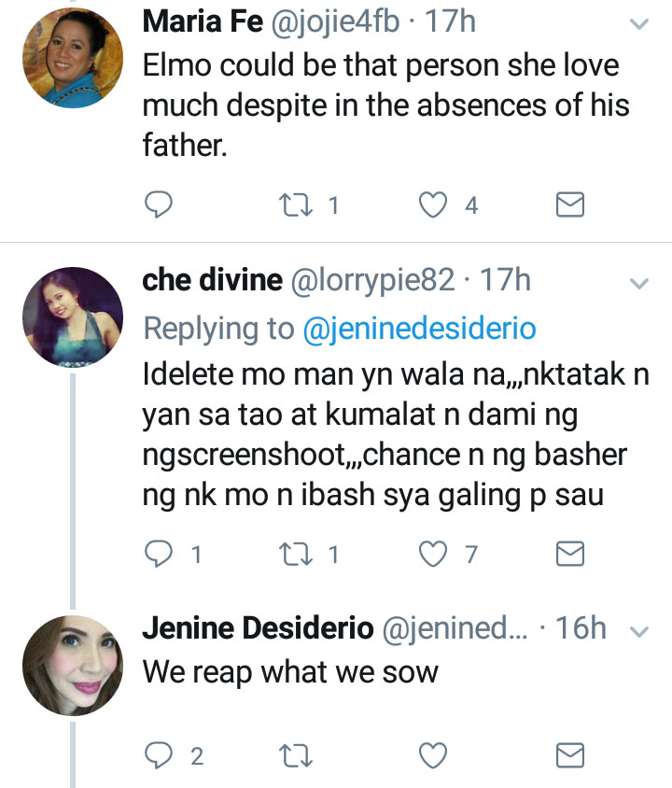Image resolution: width=672 pixels, height=788 pixels.
Task: Like the "We reap what we sow" tweet
Action: [433, 754]
